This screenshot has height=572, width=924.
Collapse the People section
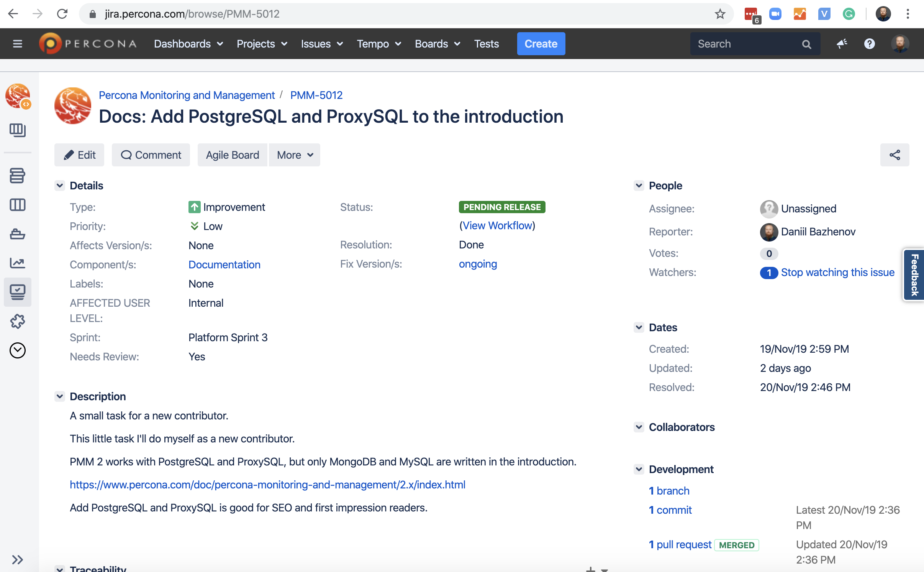pos(639,186)
